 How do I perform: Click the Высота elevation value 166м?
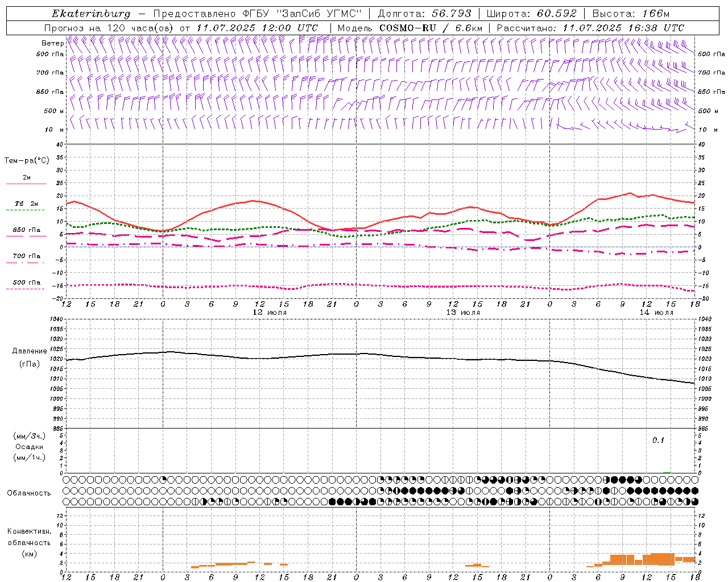(656, 14)
